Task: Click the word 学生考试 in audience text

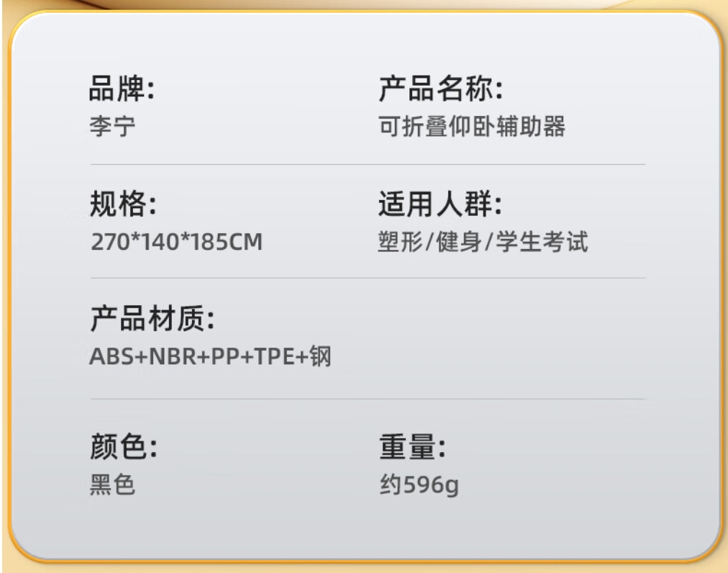Action: click(x=542, y=242)
